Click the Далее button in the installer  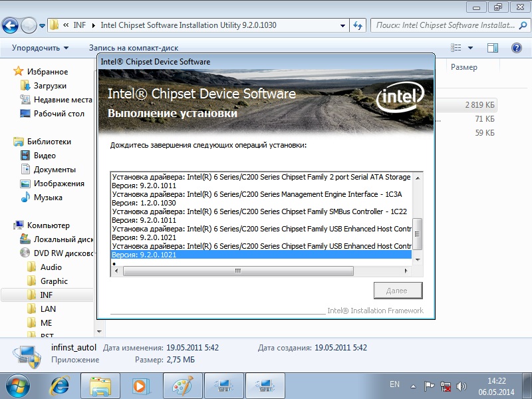[398, 291]
